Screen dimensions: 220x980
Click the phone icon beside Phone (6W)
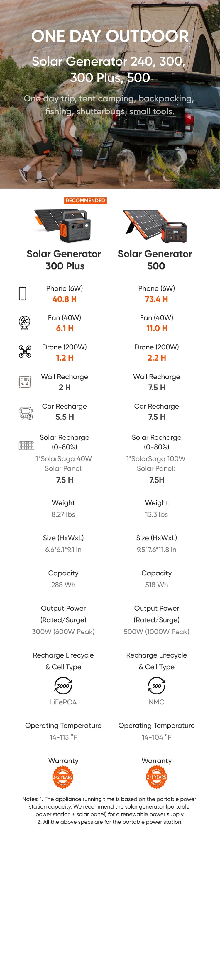[x=23, y=294]
